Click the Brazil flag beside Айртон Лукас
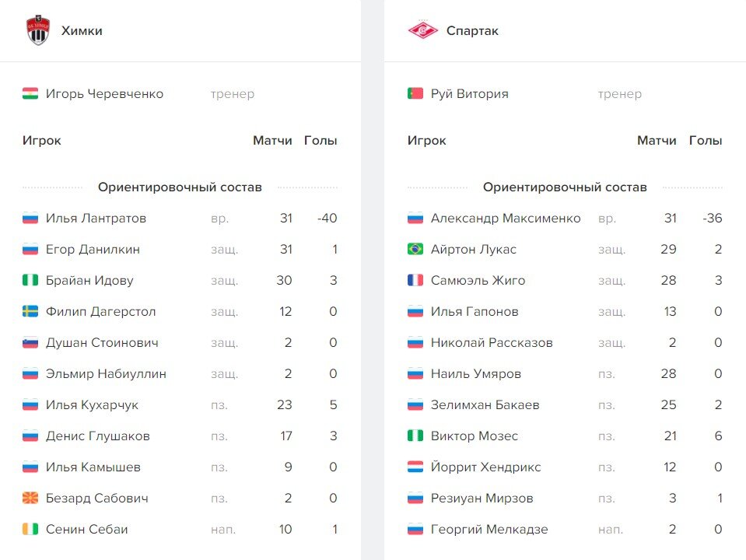 (x=415, y=249)
